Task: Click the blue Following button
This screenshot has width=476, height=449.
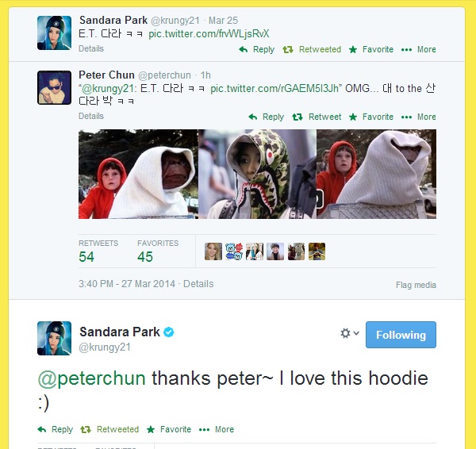Action: (401, 335)
